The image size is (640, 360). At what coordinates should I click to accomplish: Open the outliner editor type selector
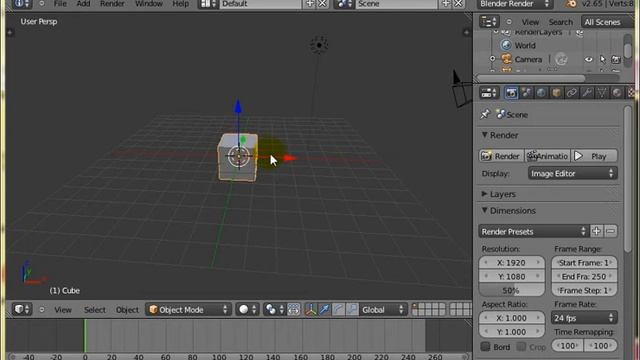[x=489, y=22]
